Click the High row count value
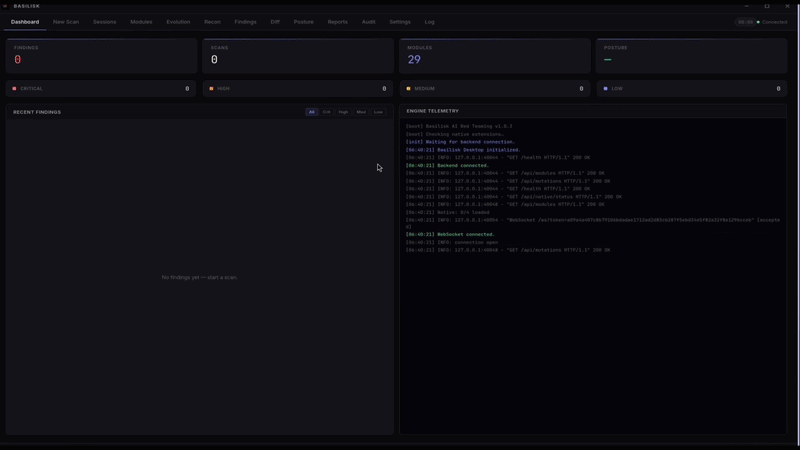This screenshot has width=800, height=450. pos(384,89)
